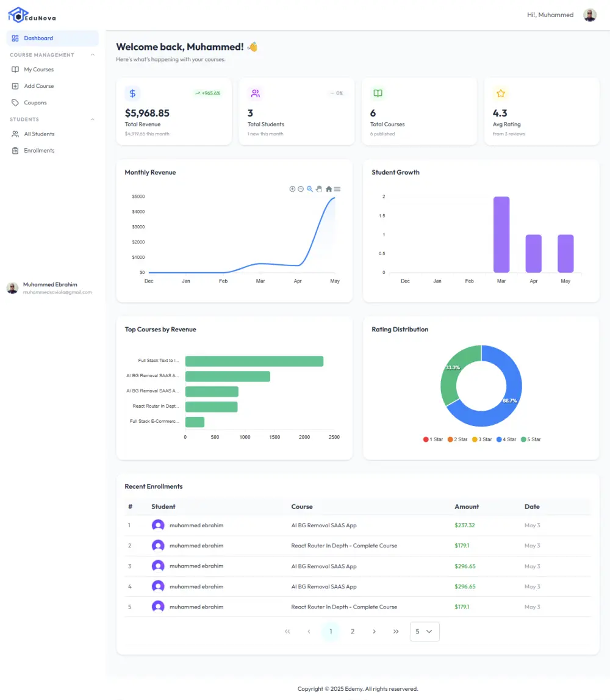
Task: Click the Student column header
Action: tap(163, 507)
